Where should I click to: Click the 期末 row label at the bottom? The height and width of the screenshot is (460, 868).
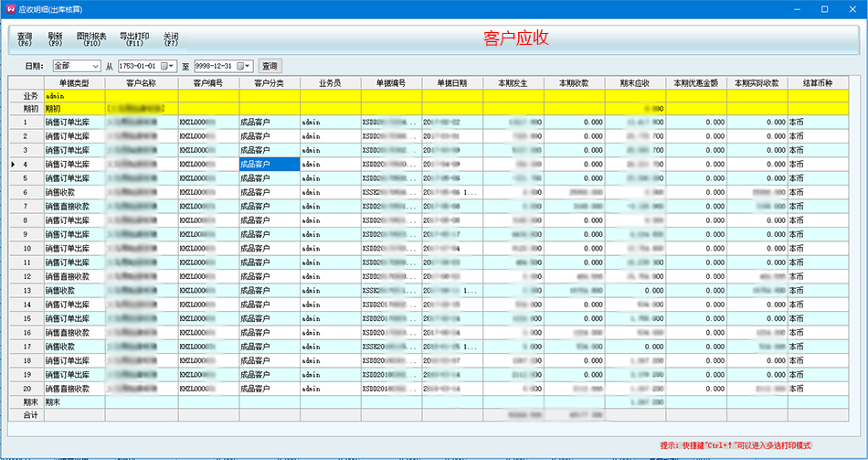click(26, 402)
